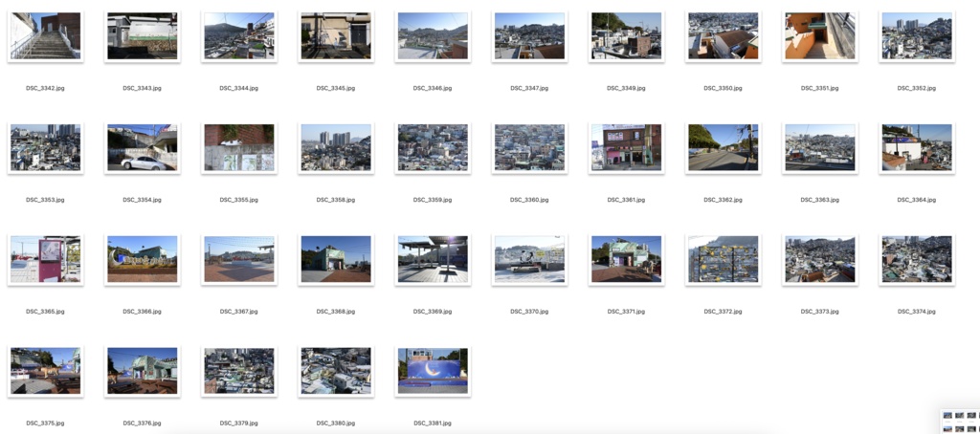Image resolution: width=980 pixels, height=434 pixels.
Task: Select the DSC_3367.jpg plaza thumbnail
Action: pyautogui.click(x=238, y=259)
